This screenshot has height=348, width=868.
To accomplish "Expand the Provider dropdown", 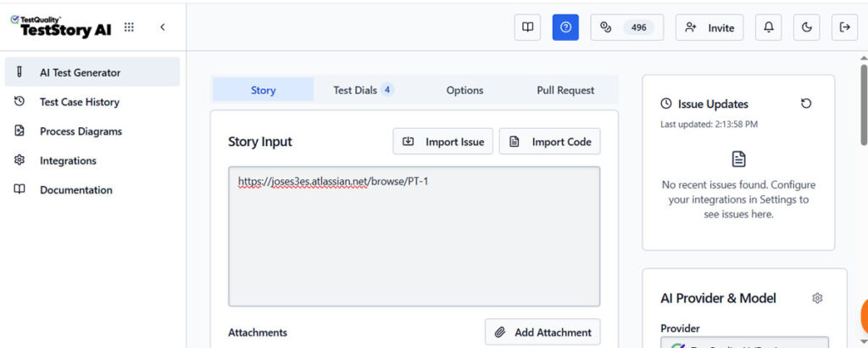I will pyautogui.click(x=744, y=343).
